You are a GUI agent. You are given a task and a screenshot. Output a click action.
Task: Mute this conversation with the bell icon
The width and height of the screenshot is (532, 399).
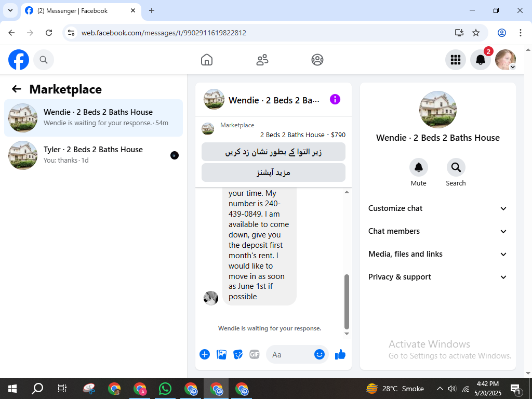419,167
